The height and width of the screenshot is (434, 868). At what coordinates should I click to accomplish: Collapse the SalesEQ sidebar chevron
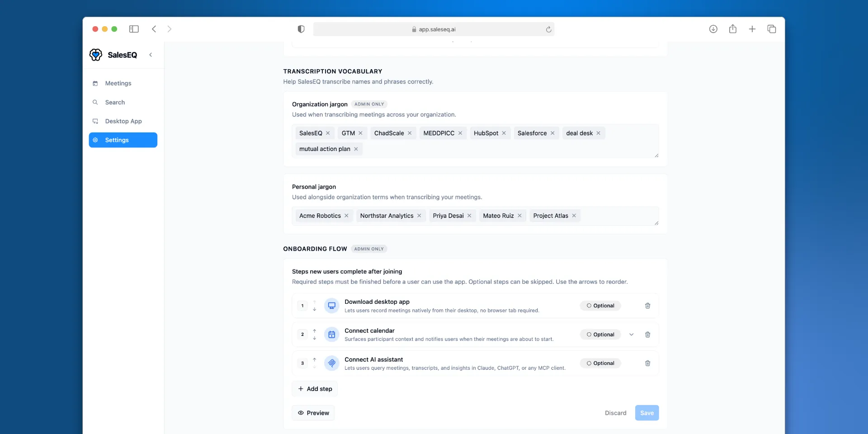[x=151, y=55]
